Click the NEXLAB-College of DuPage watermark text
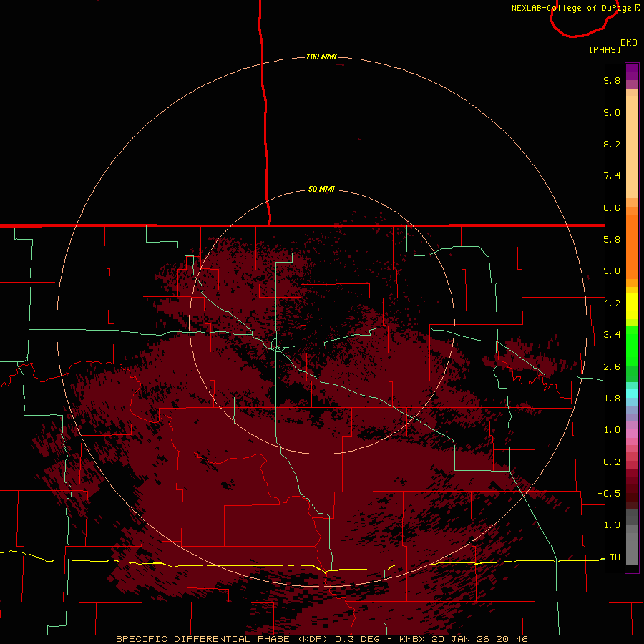This screenshot has width=644, height=644. click(x=571, y=8)
